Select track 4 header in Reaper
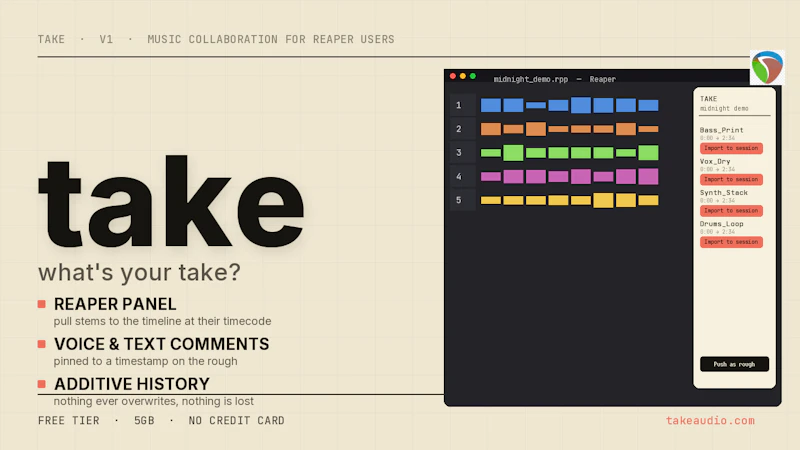 tap(462, 176)
